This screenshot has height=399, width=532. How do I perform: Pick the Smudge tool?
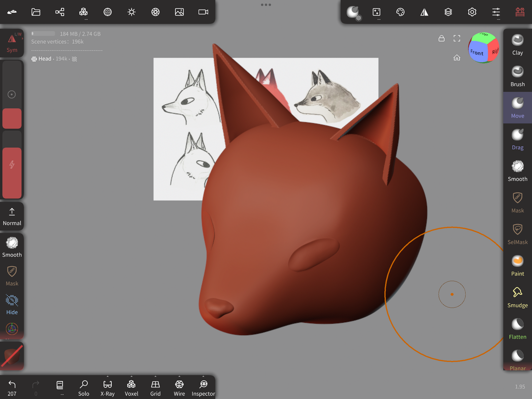pos(518,297)
